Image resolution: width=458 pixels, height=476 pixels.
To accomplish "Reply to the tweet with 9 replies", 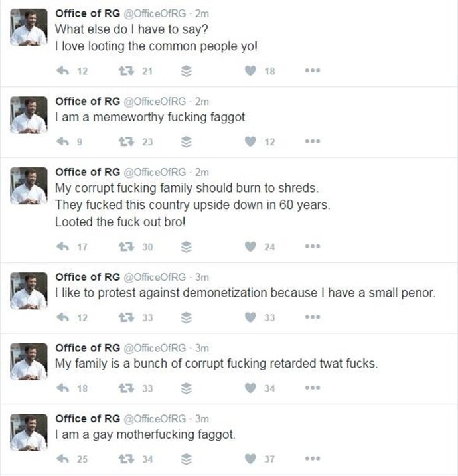I will 65,141.
